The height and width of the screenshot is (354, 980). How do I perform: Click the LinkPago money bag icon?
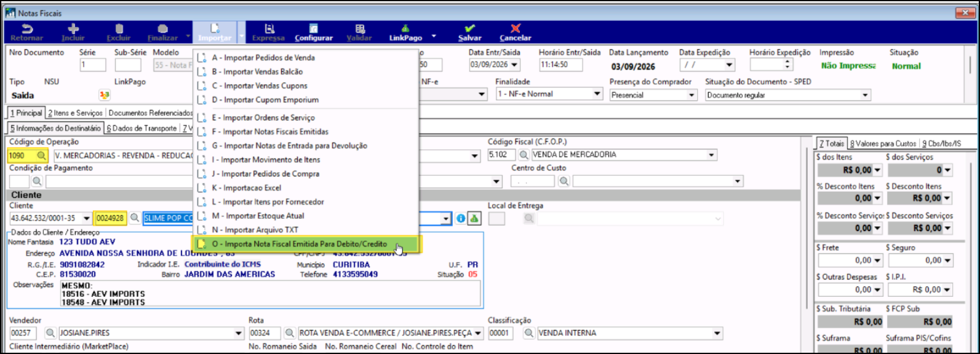tap(405, 29)
